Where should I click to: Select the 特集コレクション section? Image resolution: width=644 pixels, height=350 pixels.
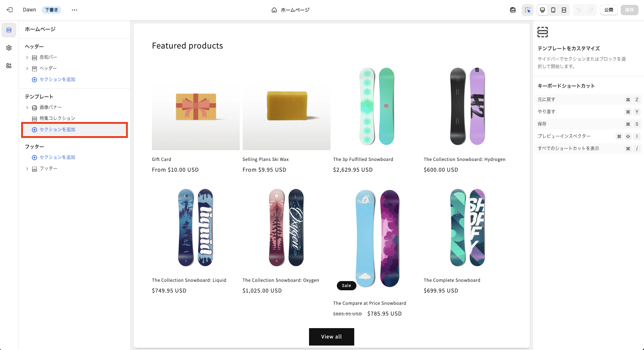point(57,118)
